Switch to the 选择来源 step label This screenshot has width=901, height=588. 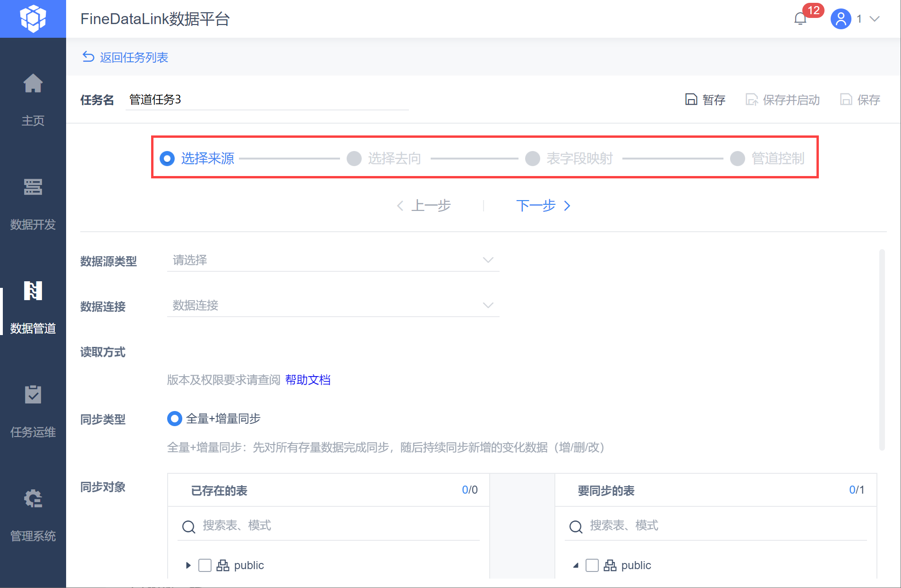(x=208, y=159)
